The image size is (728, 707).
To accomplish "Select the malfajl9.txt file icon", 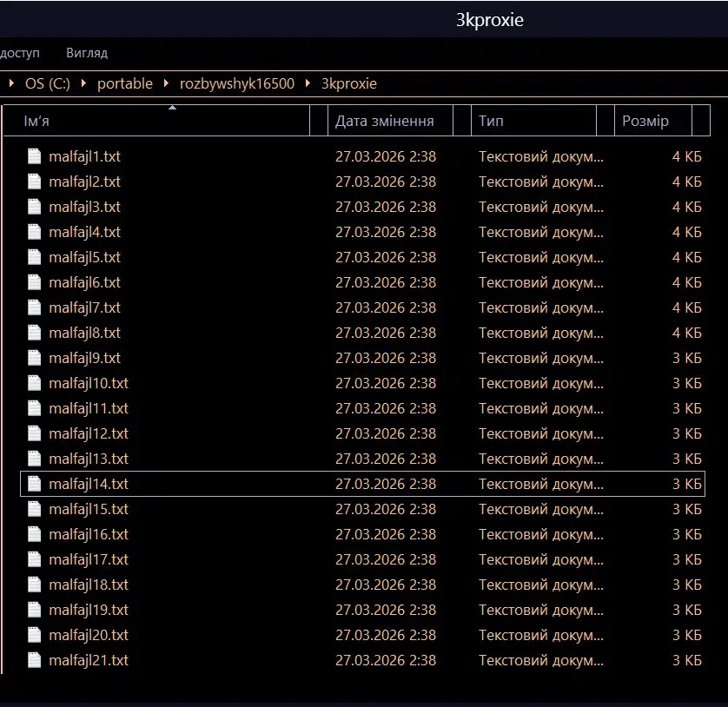I will 34,358.
